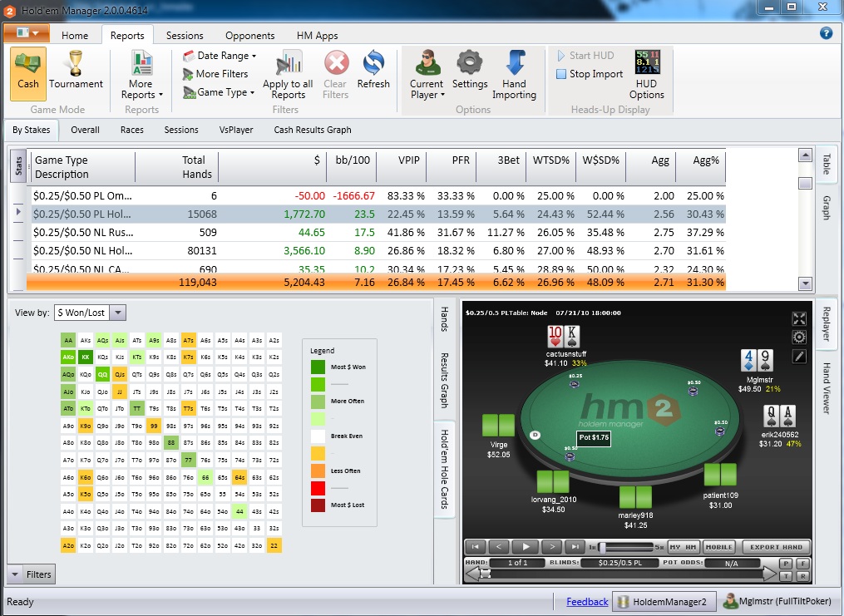Open Hand Importing icon
This screenshot has height=616, width=844.
515,62
